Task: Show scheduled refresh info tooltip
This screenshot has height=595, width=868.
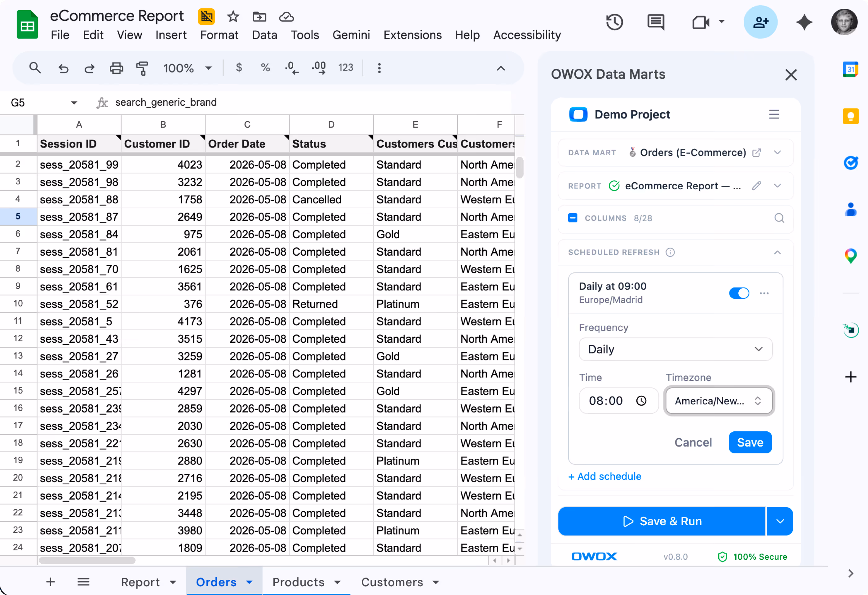Action: (x=670, y=252)
